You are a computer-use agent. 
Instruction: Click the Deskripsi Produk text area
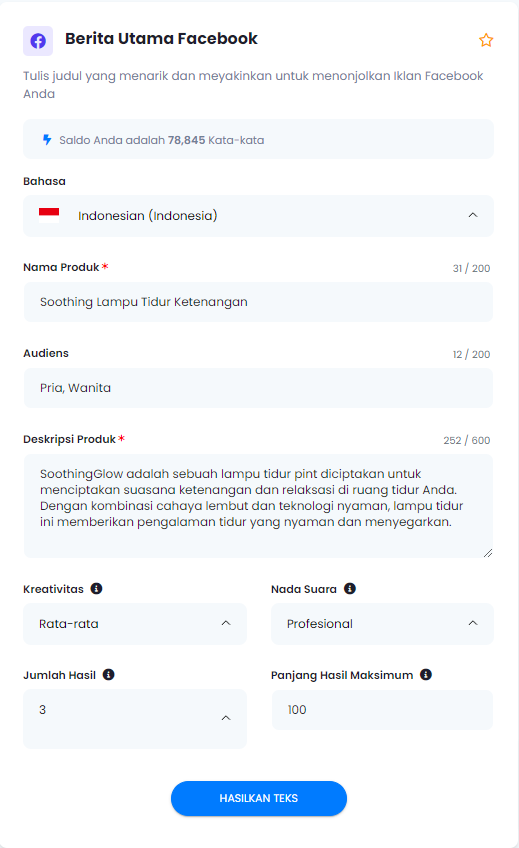click(258, 506)
